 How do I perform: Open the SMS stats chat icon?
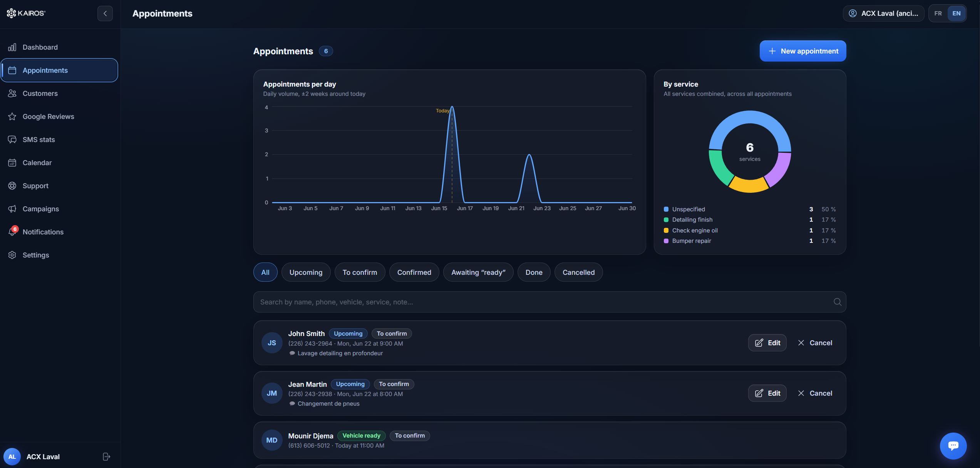pos(12,140)
